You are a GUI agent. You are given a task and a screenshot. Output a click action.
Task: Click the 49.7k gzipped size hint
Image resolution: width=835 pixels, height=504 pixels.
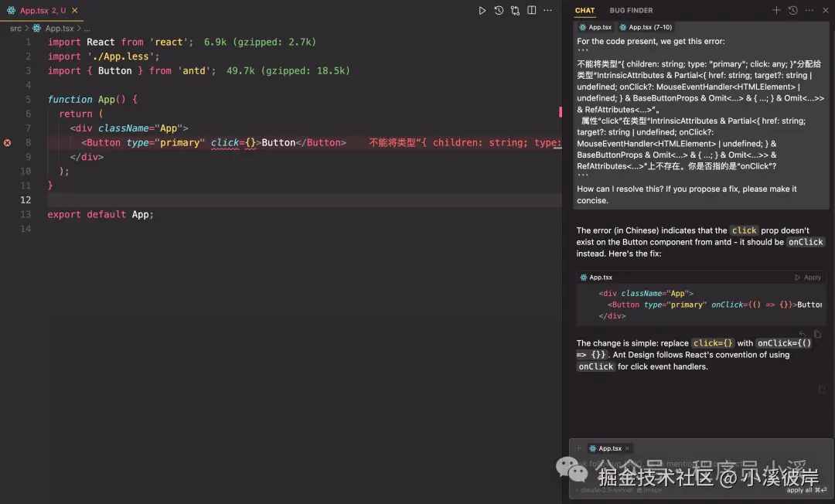click(x=288, y=71)
